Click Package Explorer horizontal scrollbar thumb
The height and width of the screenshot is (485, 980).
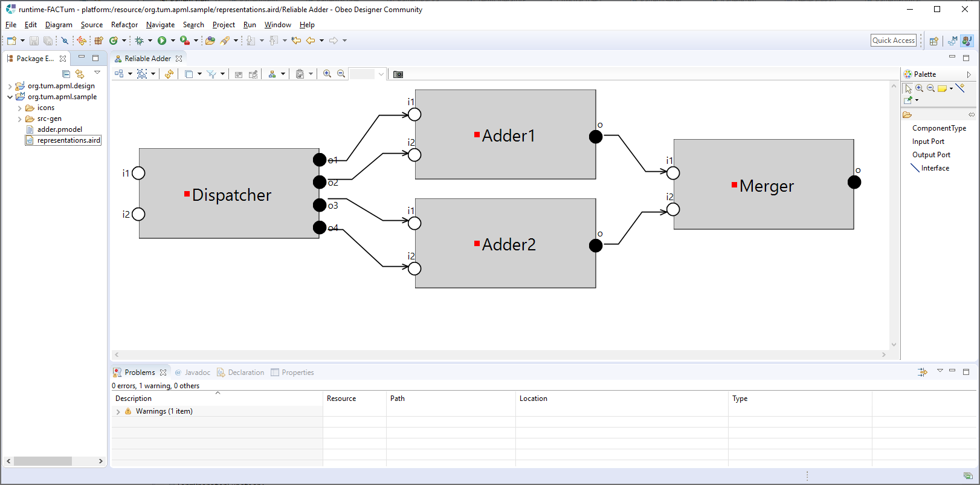click(43, 461)
